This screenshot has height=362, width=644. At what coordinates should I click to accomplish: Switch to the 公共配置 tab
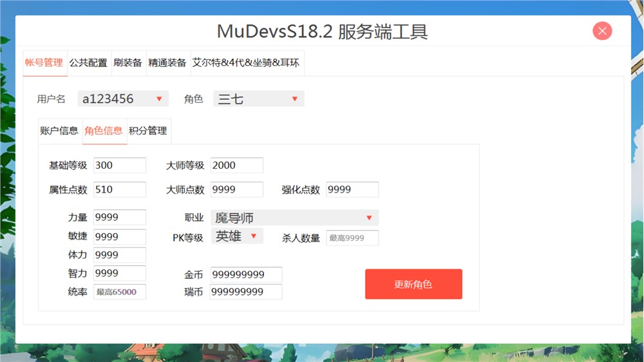pos(88,63)
